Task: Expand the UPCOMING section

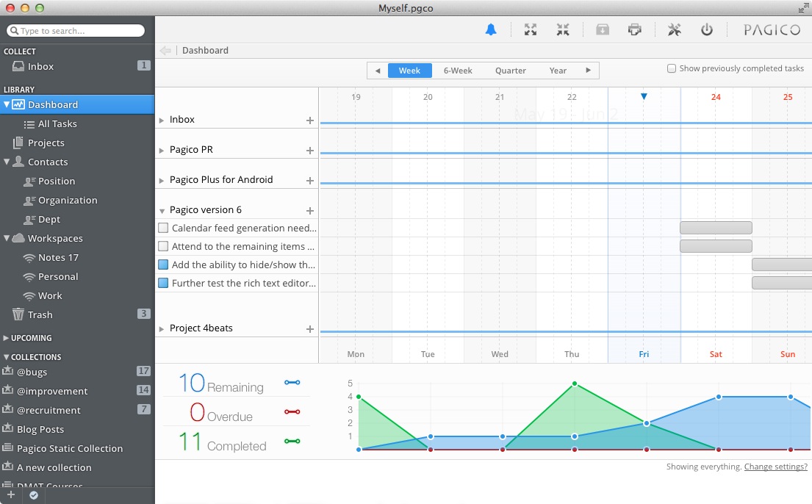Action: [6, 338]
